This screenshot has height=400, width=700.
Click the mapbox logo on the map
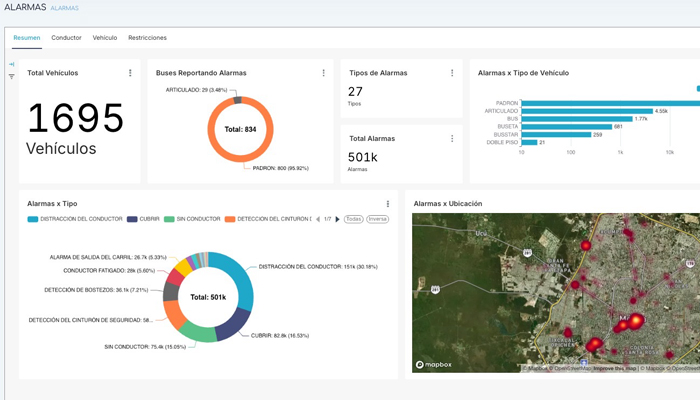tap(433, 365)
